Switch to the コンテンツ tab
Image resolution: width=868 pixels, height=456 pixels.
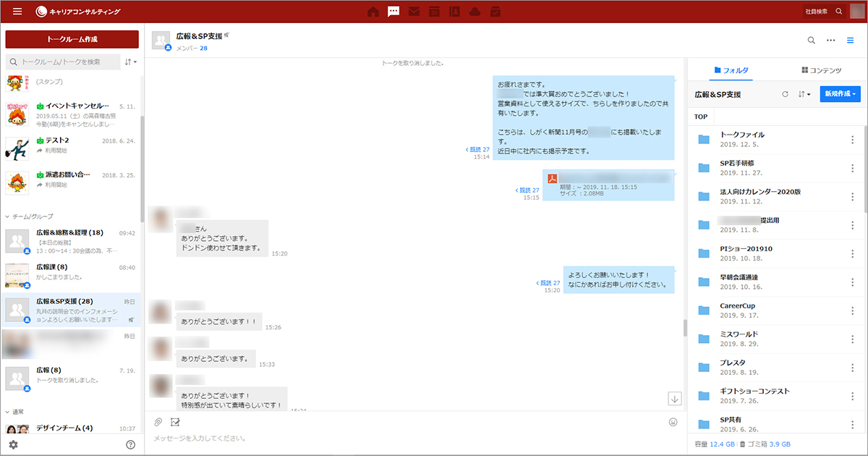[821, 70]
